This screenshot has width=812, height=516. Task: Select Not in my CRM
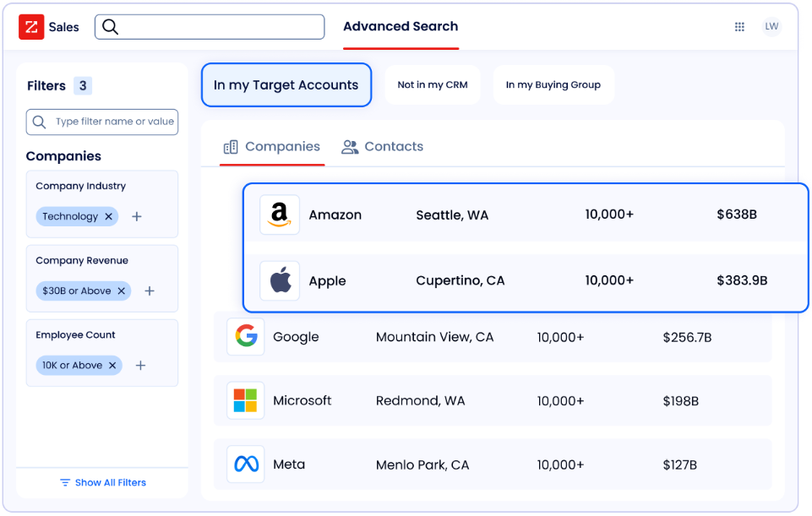click(433, 85)
